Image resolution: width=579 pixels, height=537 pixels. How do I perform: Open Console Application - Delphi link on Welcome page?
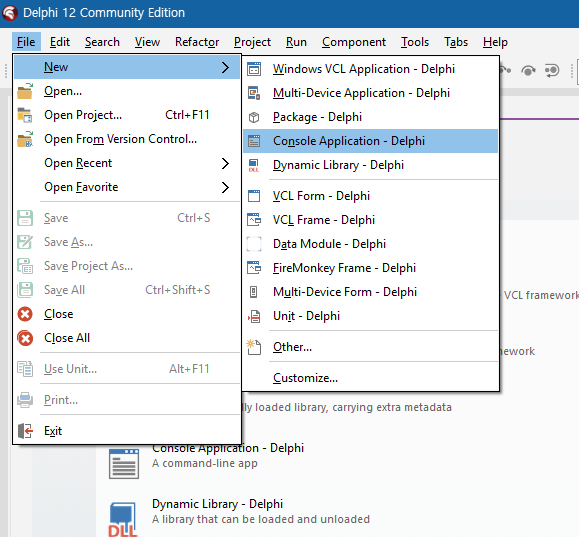(x=228, y=448)
